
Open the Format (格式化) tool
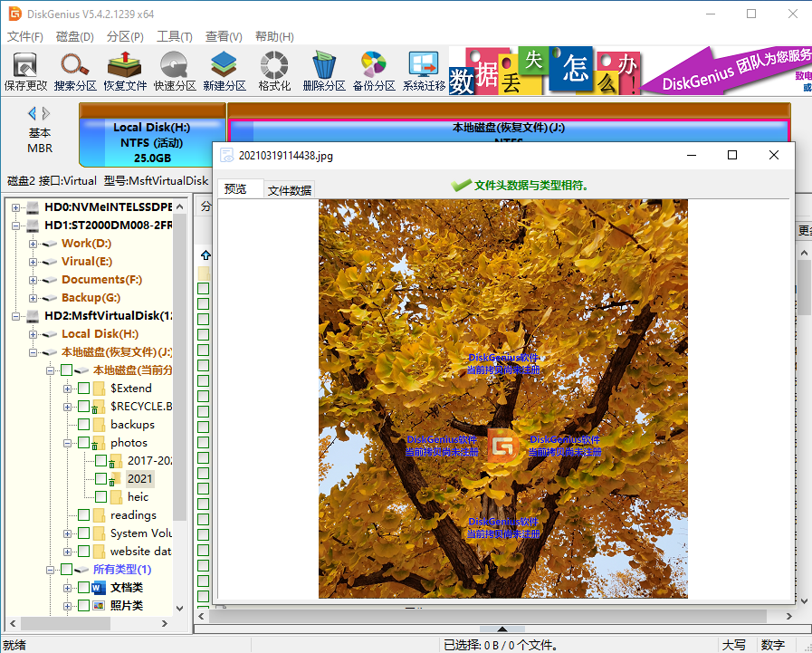[274, 71]
